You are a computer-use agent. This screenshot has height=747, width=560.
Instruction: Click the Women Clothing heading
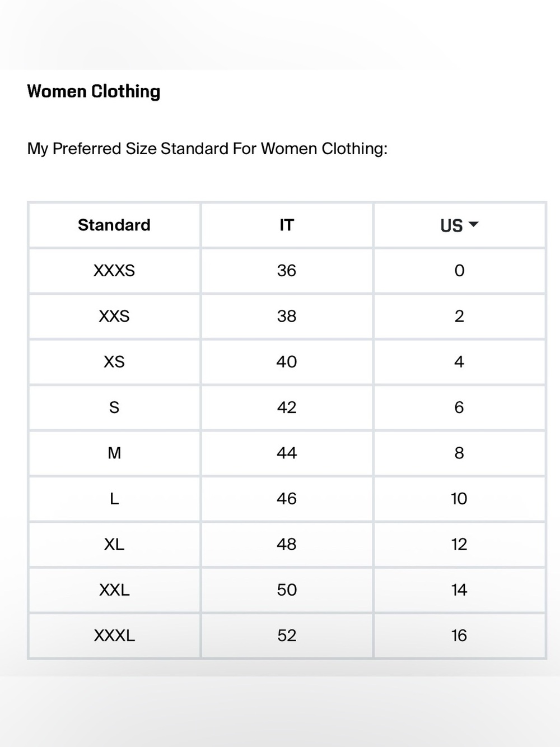(94, 91)
